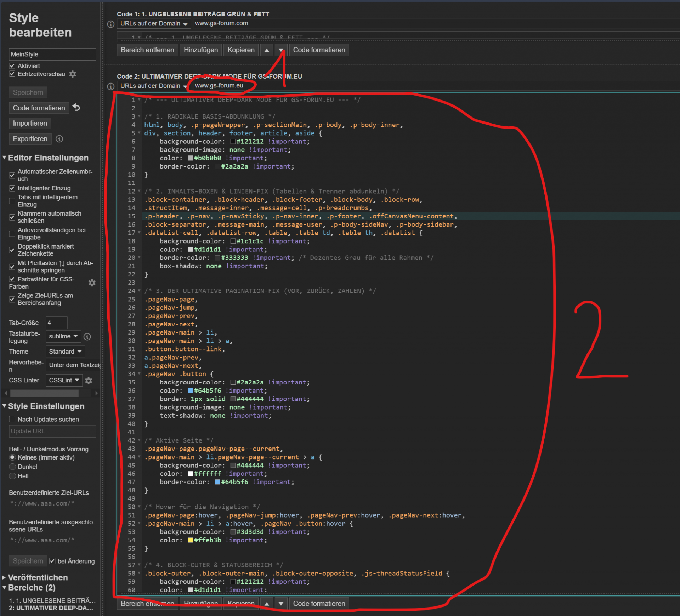Select the Dunkel radio option
Screen dimensions: 680x616
pos(12,467)
